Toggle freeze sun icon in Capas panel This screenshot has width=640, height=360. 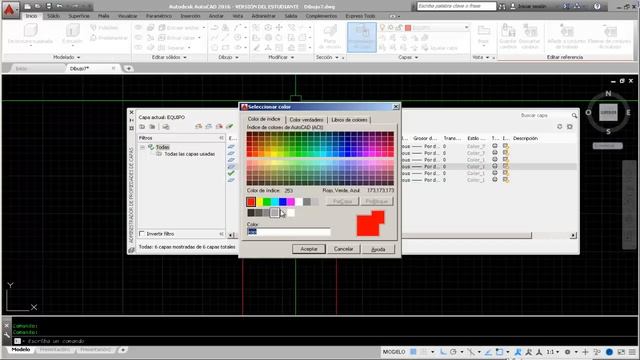coord(391,27)
